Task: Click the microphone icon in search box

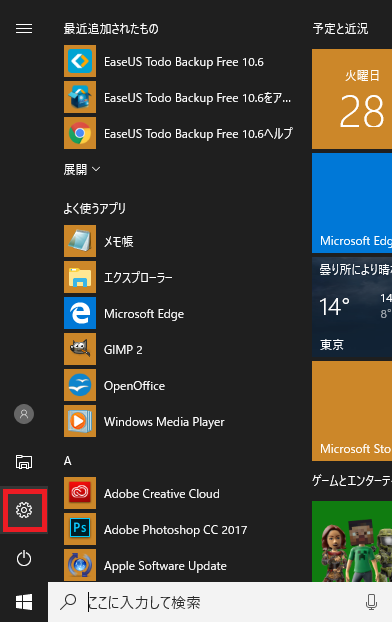Action: pos(371,602)
